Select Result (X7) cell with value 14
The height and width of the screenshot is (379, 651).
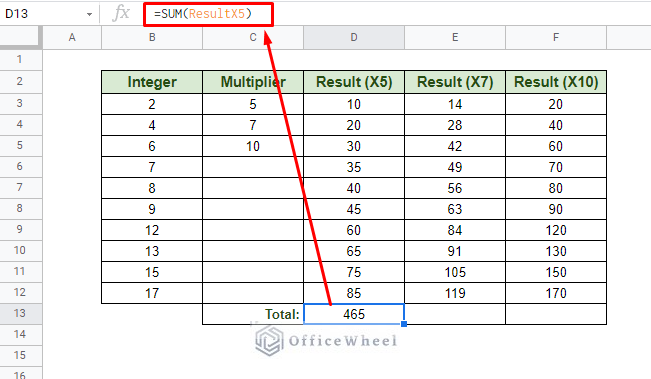[x=455, y=104]
